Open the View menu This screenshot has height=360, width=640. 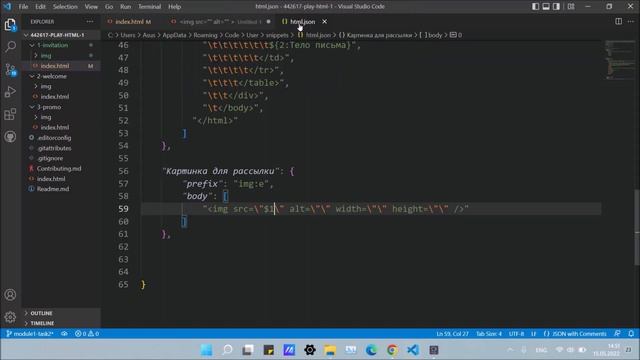91,7
